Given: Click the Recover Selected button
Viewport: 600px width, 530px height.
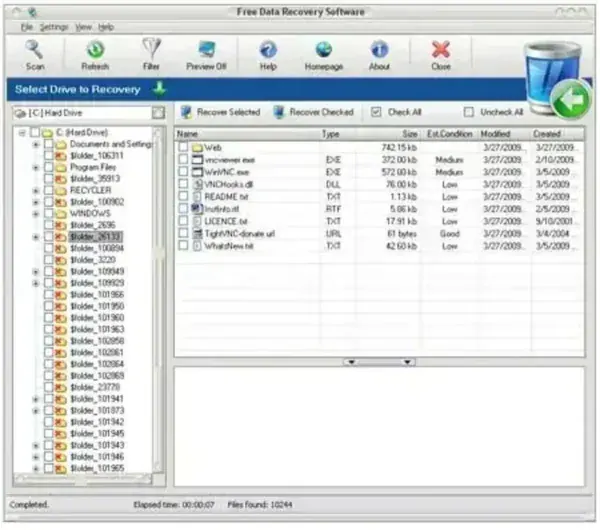Looking at the screenshot, I should 221,112.
